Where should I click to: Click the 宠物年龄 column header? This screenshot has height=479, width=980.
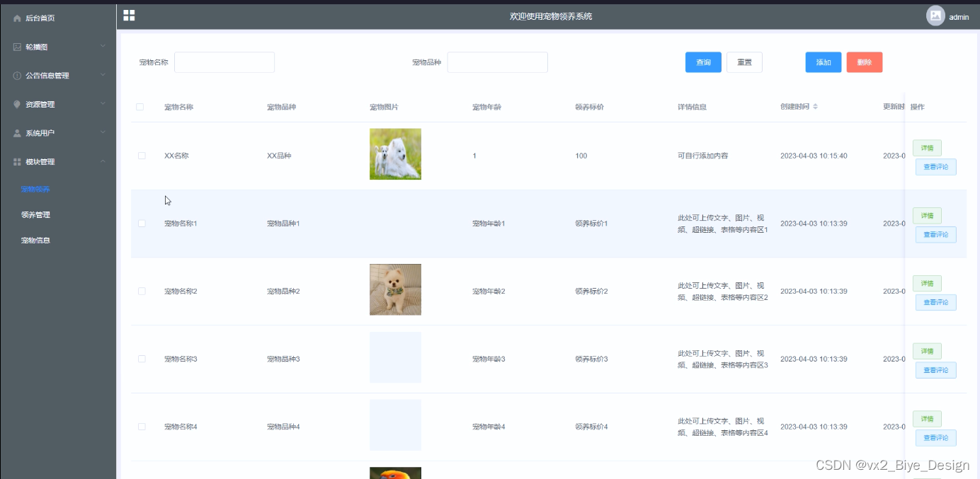tap(486, 108)
